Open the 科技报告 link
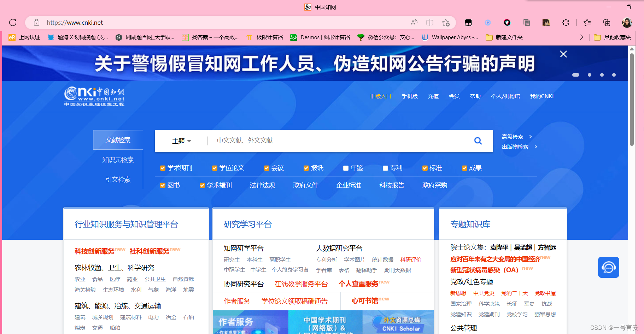Screen dimensions: 644x334 pos(392,185)
